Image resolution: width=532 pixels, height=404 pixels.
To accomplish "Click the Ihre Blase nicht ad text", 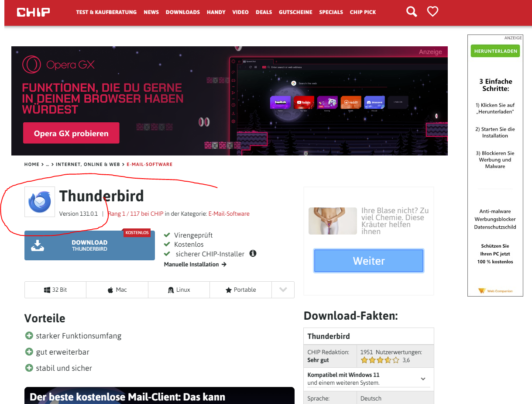I will click(x=395, y=221).
